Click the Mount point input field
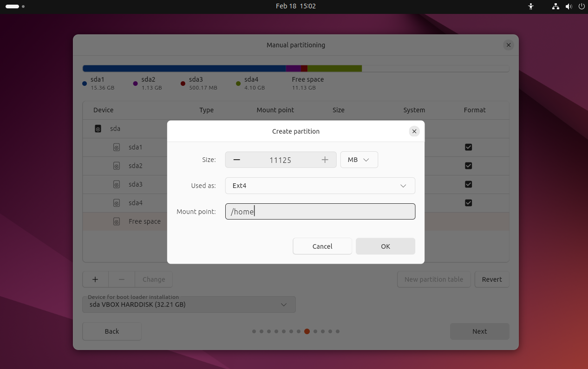 pyautogui.click(x=320, y=212)
